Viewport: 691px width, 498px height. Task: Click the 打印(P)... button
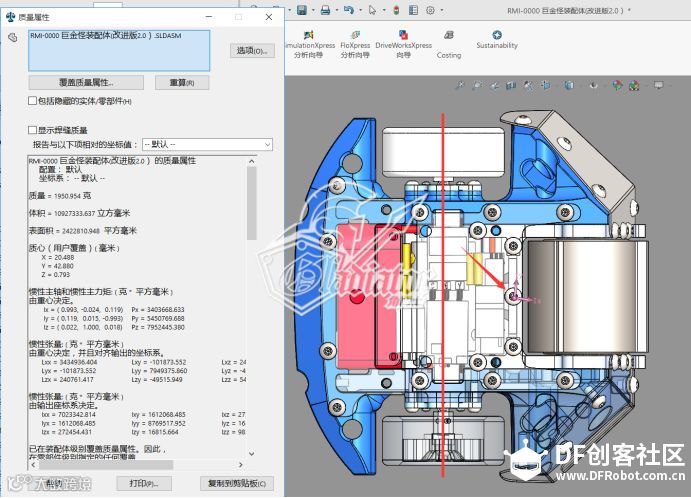(x=144, y=483)
